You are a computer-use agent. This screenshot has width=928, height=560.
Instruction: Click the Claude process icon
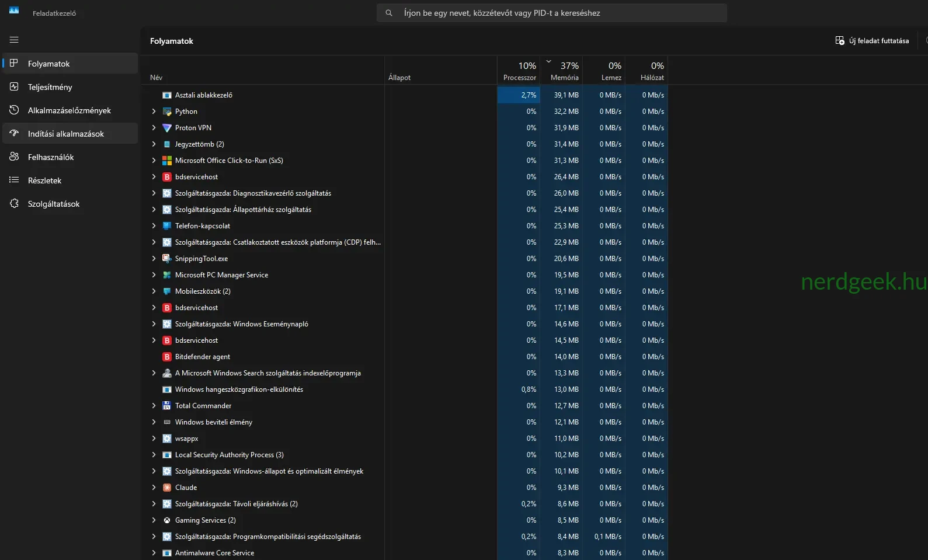tap(167, 488)
